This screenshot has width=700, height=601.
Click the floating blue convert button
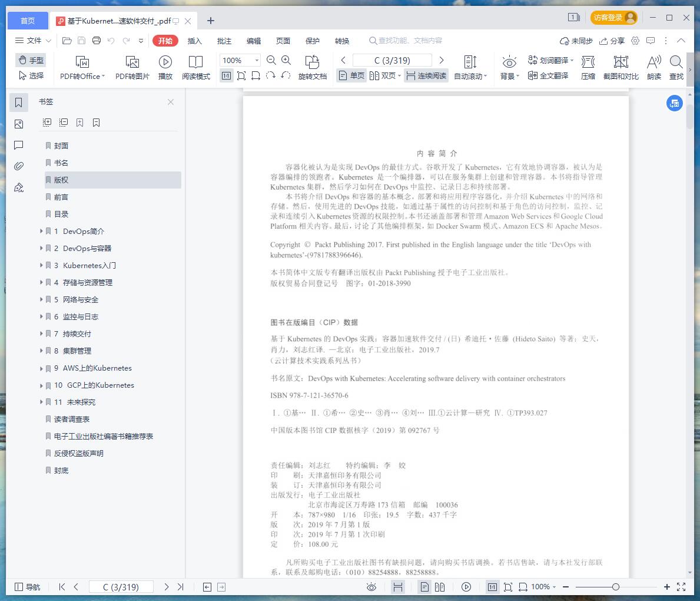tap(675, 103)
